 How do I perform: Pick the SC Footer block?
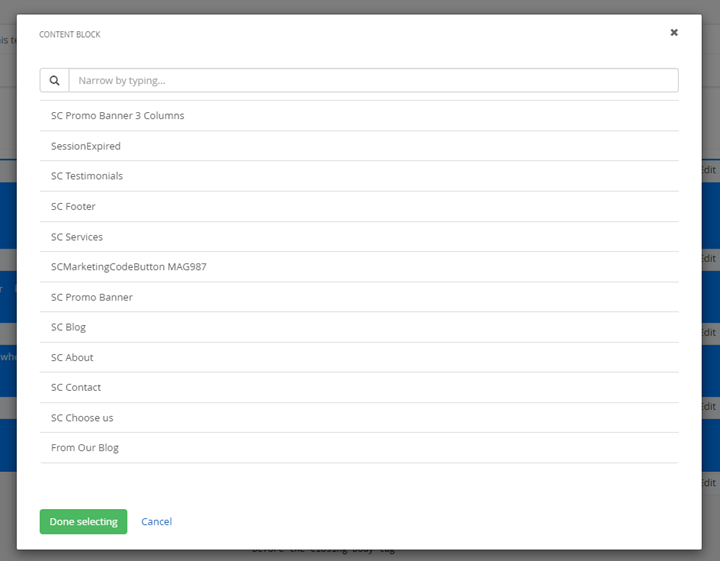[x=73, y=207]
